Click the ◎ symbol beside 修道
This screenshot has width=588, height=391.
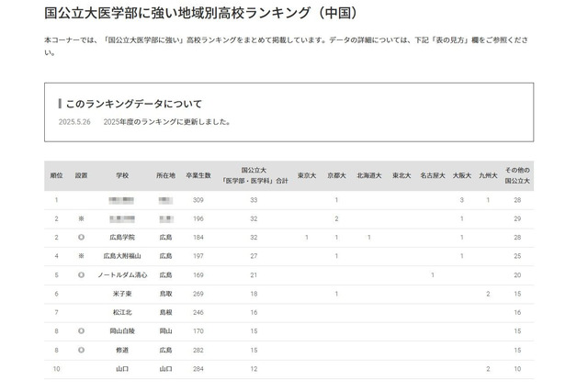coord(81,350)
